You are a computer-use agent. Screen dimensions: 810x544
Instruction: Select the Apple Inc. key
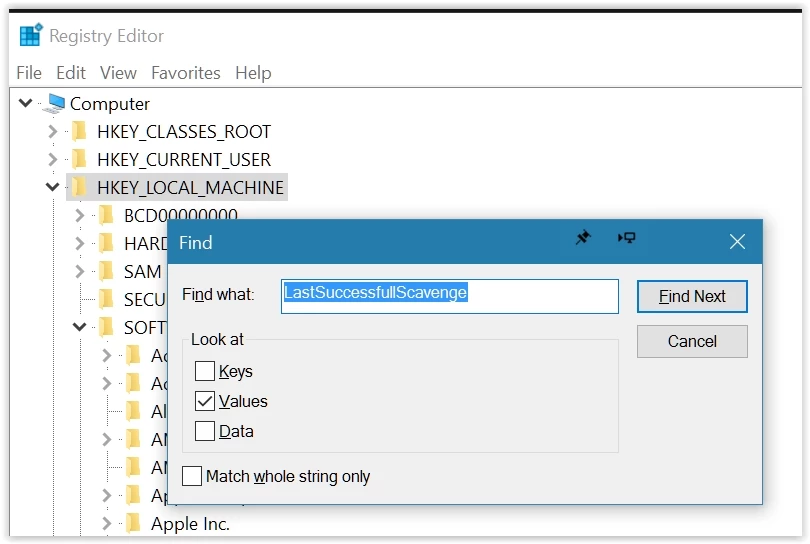coord(190,523)
